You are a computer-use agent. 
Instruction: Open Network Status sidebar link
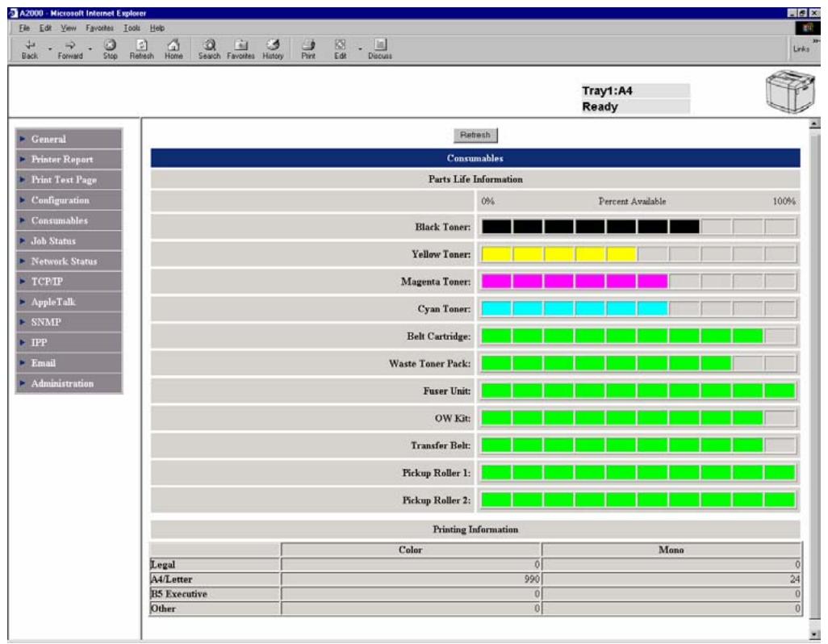pyautogui.click(x=69, y=261)
